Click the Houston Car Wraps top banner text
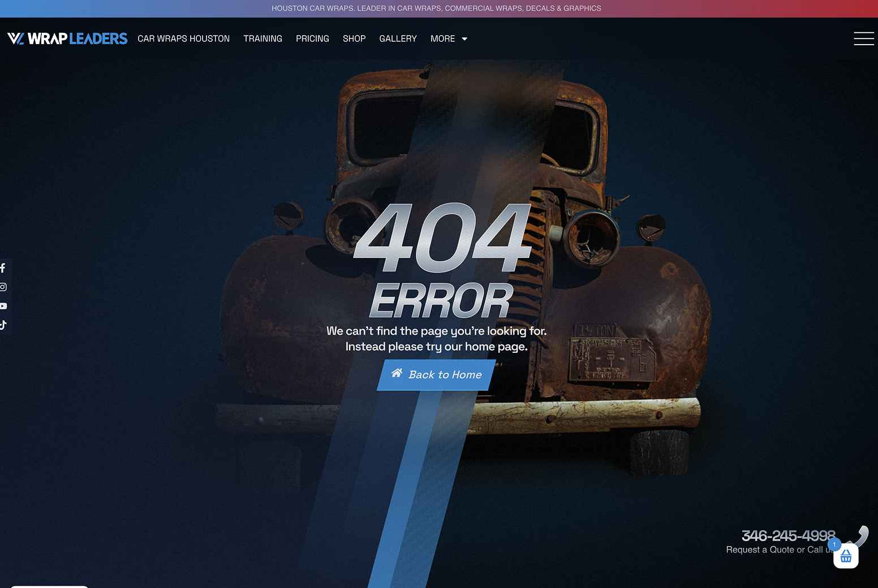878x588 pixels. pos(436,8)
